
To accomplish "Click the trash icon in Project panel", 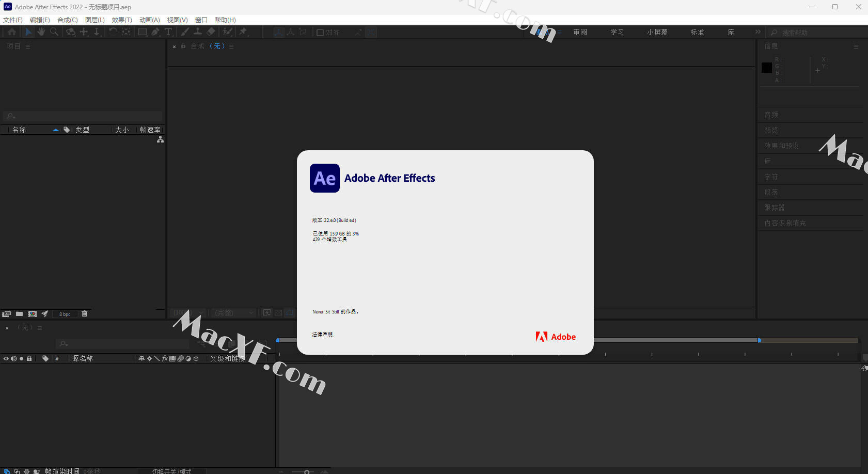I will (85, 314).
